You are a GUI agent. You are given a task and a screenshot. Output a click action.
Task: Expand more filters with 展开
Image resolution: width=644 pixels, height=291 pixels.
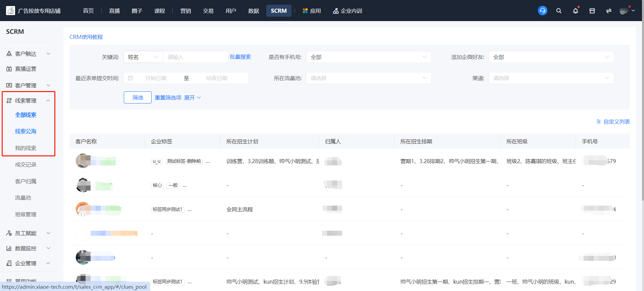point(193,97)
